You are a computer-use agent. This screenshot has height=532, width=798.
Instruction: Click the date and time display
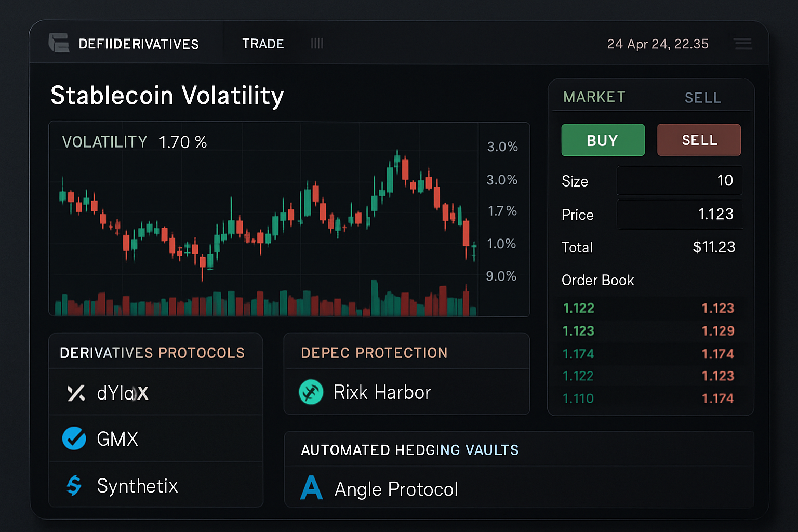pos(658,44)
